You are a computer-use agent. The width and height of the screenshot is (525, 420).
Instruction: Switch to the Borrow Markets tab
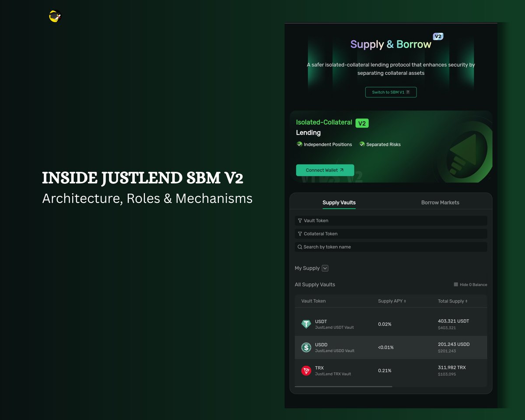click(x=440, y=203)
